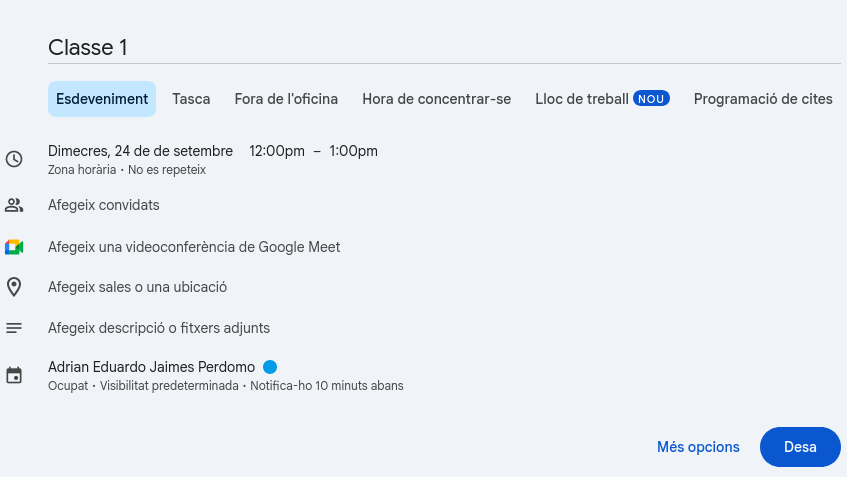This screenshot has width=847, height=477.
Task: Click the location pin icon
Action: pyautogui.click(x=14, y=287)
